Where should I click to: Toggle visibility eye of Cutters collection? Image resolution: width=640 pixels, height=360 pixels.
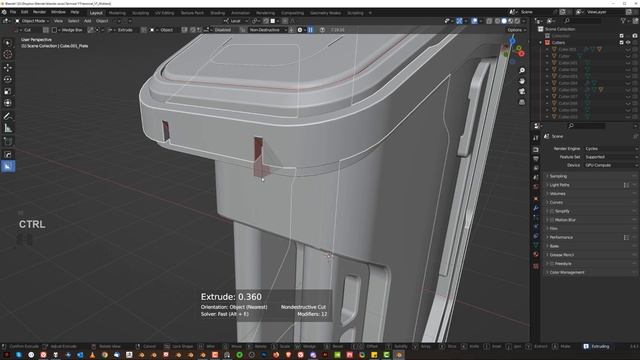pos(628,42)
